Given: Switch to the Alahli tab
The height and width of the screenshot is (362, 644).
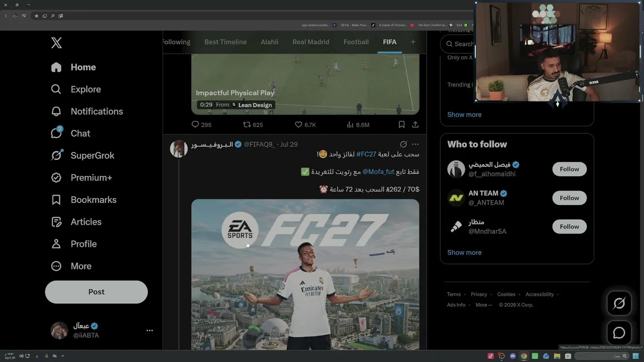Looking at the screenshot, I should pyautogui.click(x=269, y=42).
